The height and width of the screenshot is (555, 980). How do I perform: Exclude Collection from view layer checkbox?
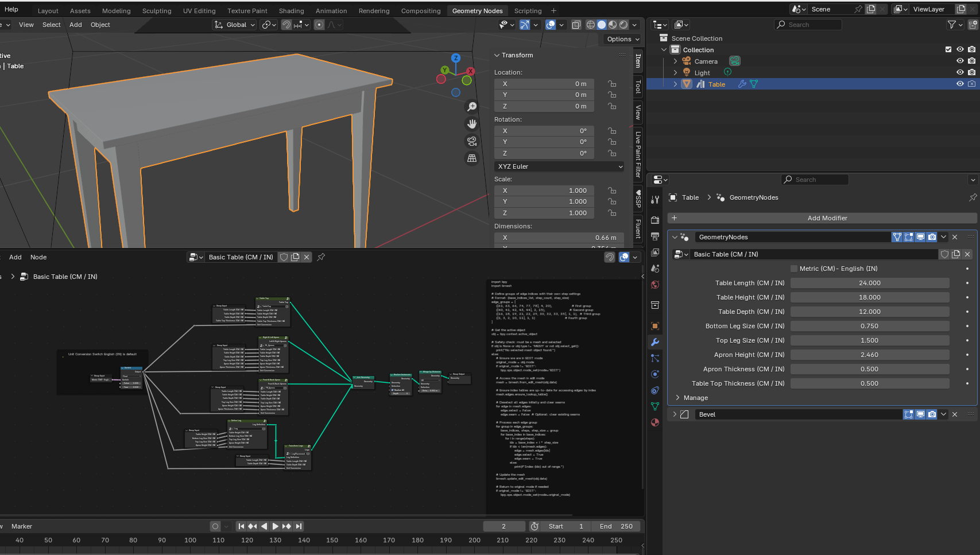pyautogui.click(x=948, y=49)
